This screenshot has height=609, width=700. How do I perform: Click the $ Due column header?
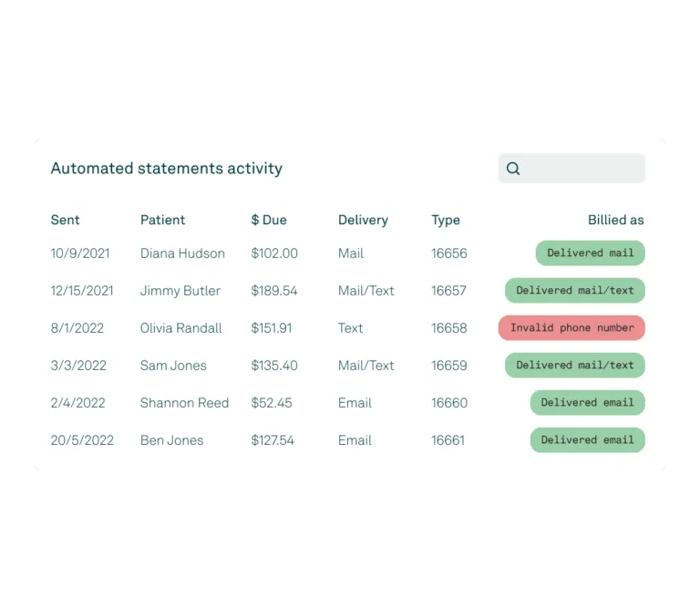269,220
